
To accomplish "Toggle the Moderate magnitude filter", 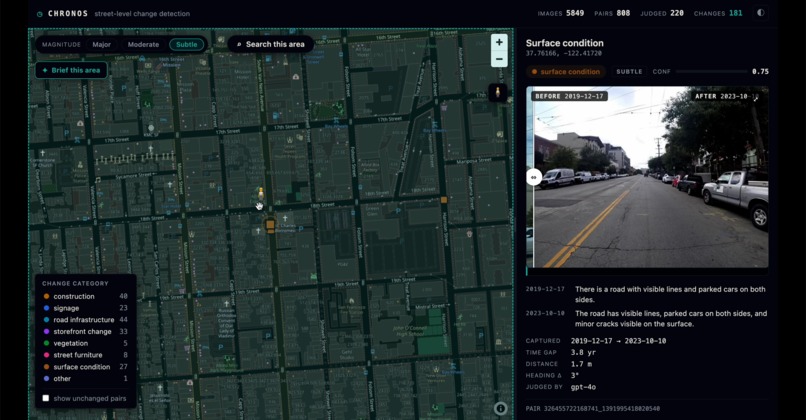I will click(x=143, y=45).
